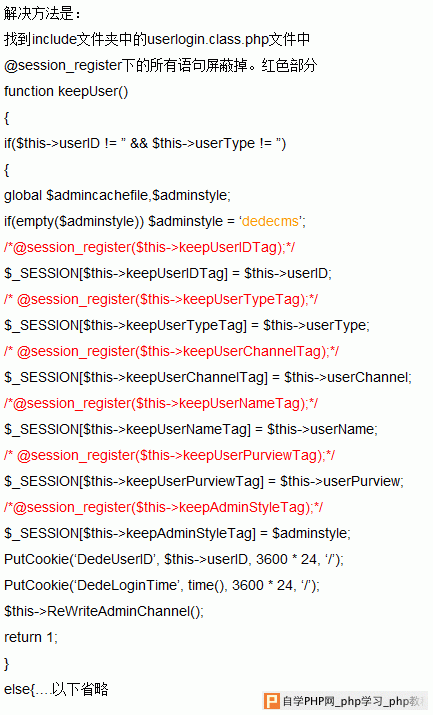Click the ReWriteAdminChannel() call line
Viewport: 433px width, 715px height.
pos(104,611)
